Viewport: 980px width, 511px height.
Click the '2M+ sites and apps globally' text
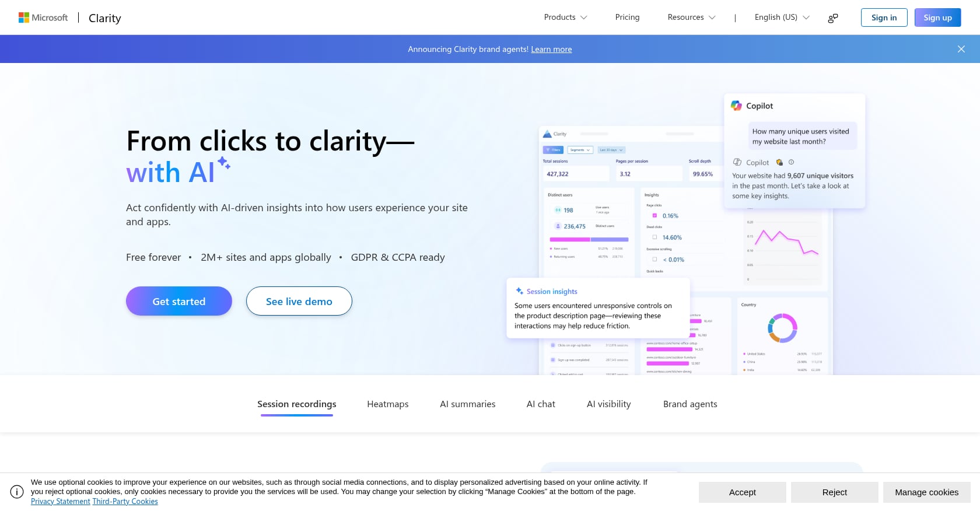[x=266, y=257]
